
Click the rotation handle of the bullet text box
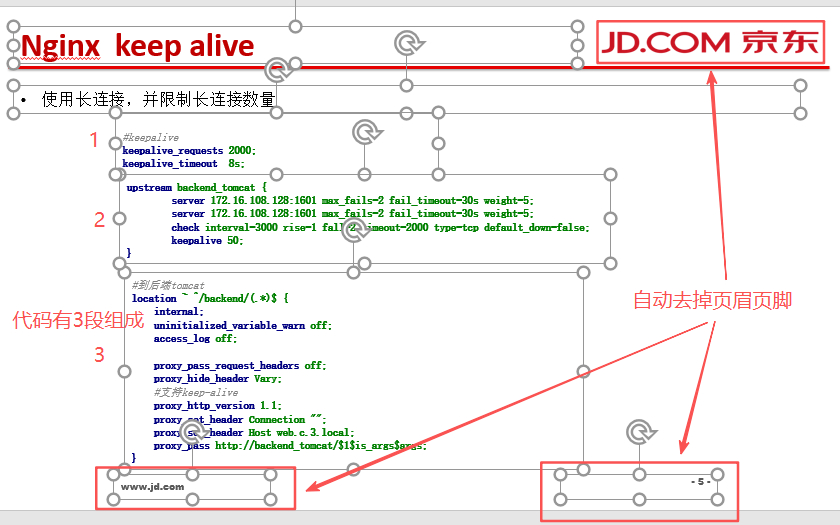[409, 43]
